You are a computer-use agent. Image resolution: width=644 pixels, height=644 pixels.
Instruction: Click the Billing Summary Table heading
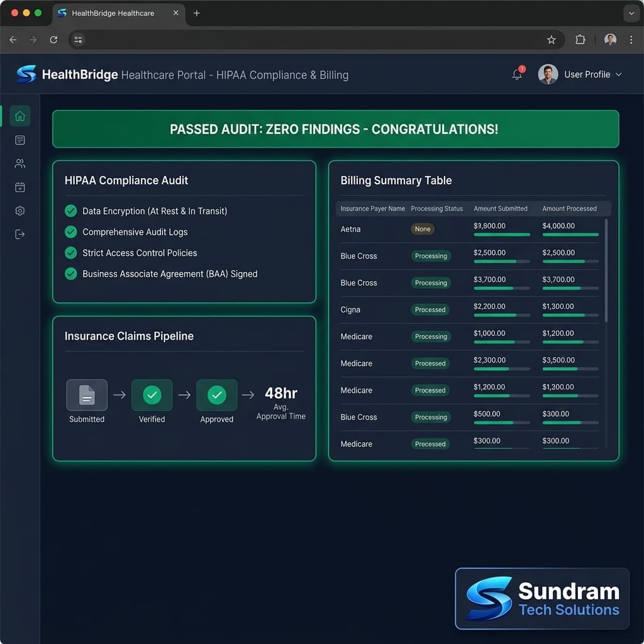click(396, 180)
